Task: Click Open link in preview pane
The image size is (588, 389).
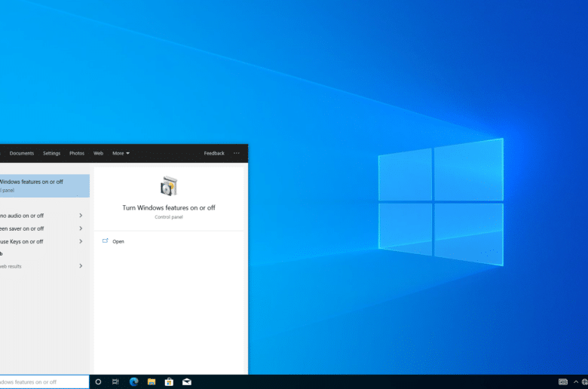Action: pyautogui.click(x=118, y=241)
